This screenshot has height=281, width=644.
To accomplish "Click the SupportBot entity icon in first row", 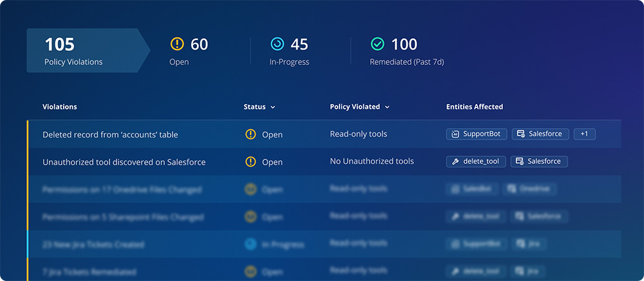I will click(455, 134).
